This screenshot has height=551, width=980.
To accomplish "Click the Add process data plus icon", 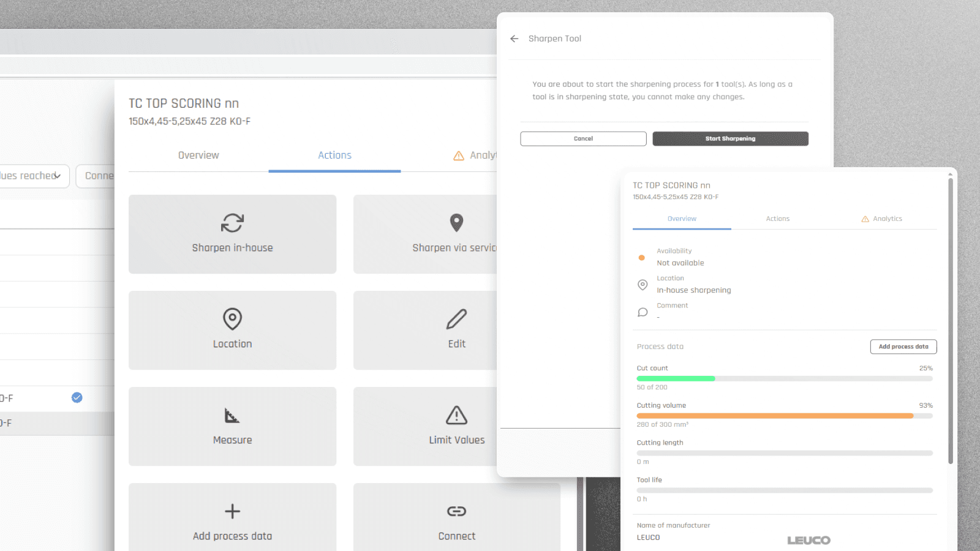I will 232,511.
